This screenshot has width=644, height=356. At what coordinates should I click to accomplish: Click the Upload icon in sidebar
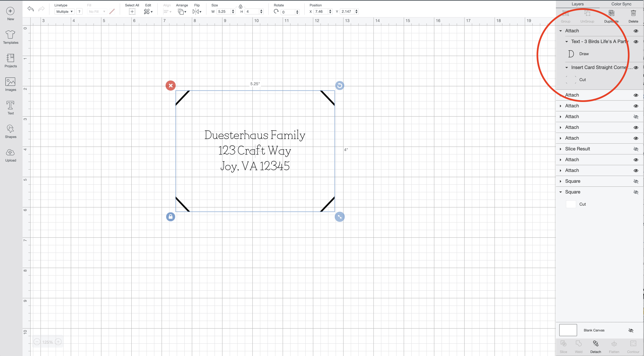(10, 155)
